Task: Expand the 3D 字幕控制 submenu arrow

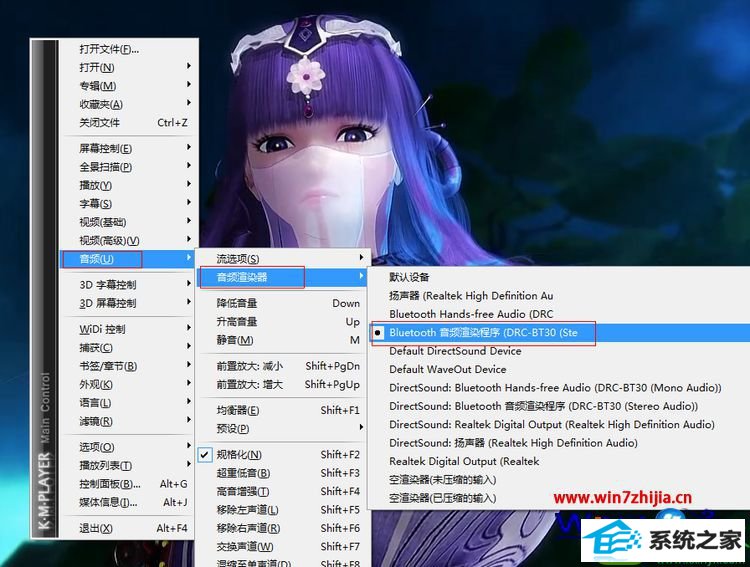Action: pyautogui.click(x=189, y=284)
